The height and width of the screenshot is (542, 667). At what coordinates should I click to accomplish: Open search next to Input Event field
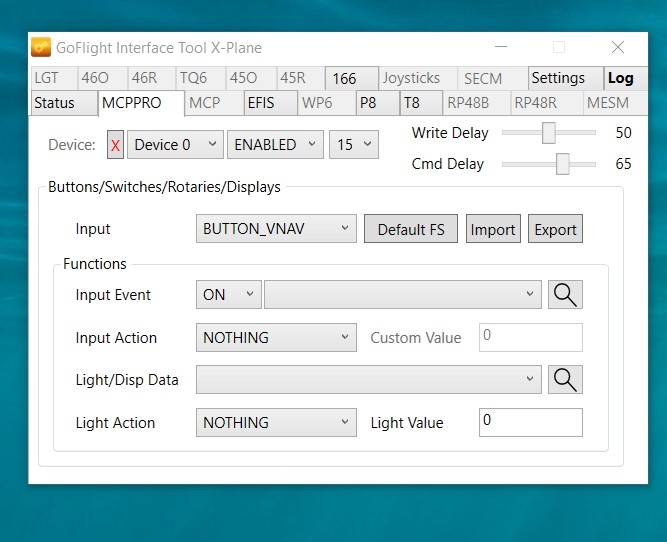[565, 294]
